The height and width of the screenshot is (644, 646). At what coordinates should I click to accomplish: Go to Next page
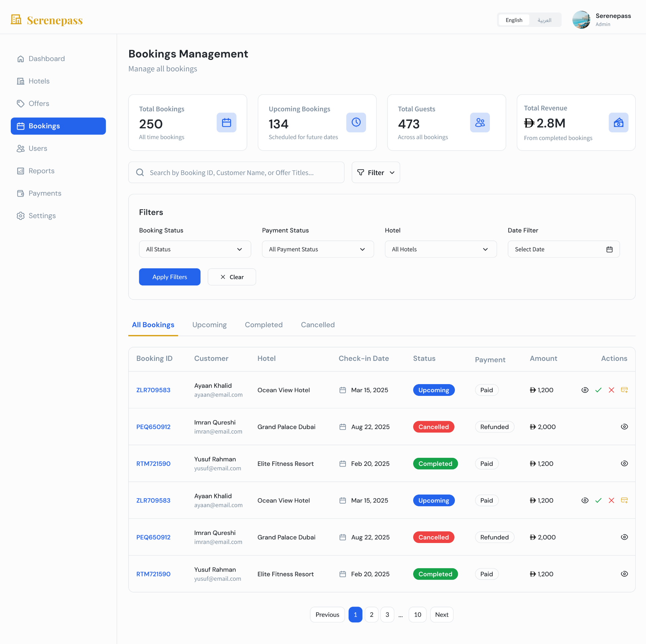coord(442,615)
